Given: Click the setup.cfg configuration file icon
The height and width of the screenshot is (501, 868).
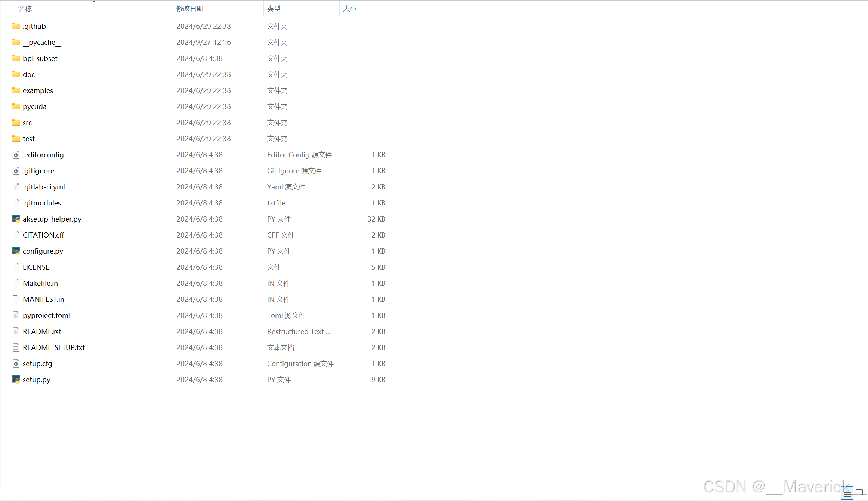Looking at the screenshot, I should tap(16, 364).
